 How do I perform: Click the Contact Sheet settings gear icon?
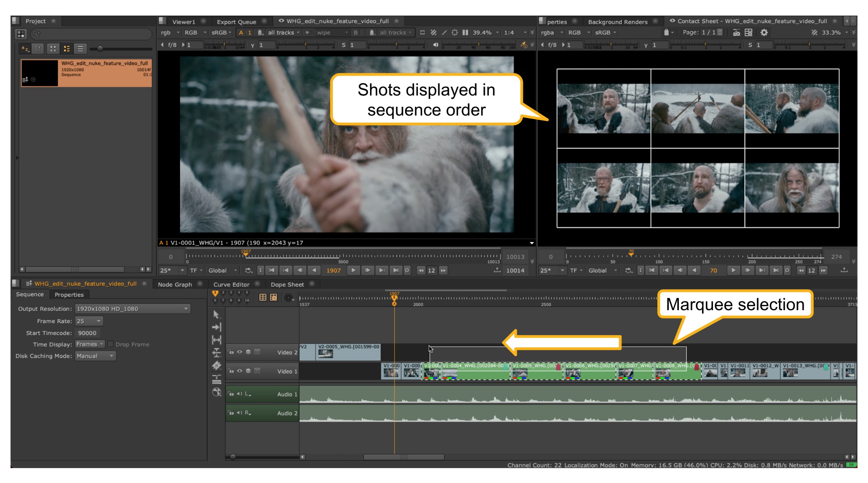point(764,33)
